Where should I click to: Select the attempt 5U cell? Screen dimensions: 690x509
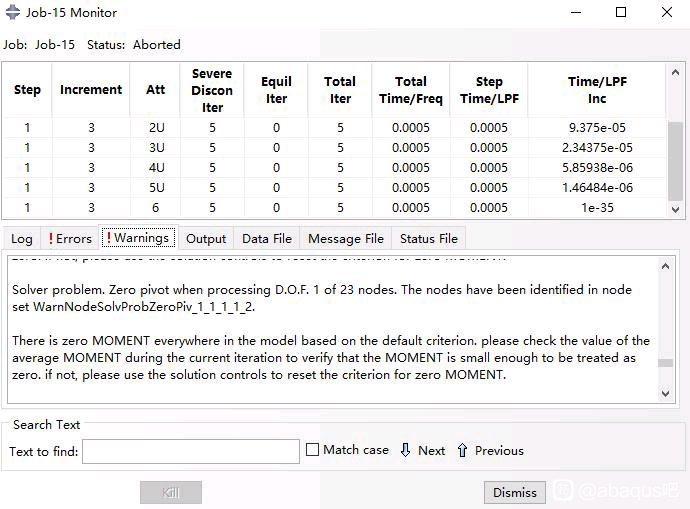click(x=156, y=188)
